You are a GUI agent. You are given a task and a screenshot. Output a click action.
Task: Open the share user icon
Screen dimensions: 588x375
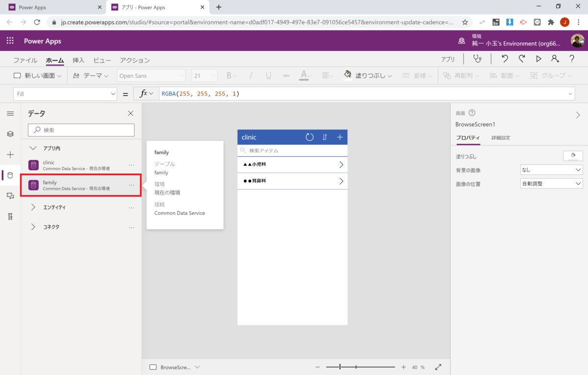click(555, 59)
